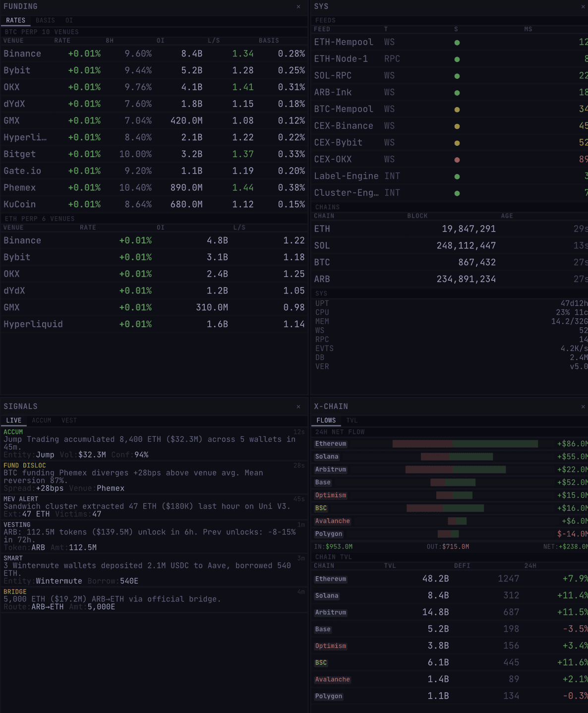Sort BTC perp table by RATE column
This screenshot has width=588, height=713.
point(62,41)
